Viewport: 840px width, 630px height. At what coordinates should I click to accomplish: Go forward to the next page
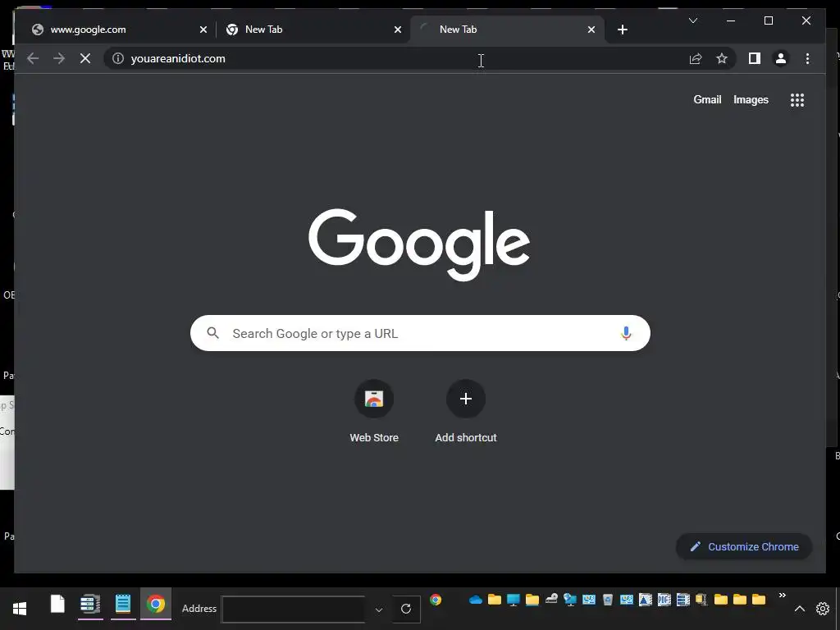pyautogui.click(x=59, y=58)
